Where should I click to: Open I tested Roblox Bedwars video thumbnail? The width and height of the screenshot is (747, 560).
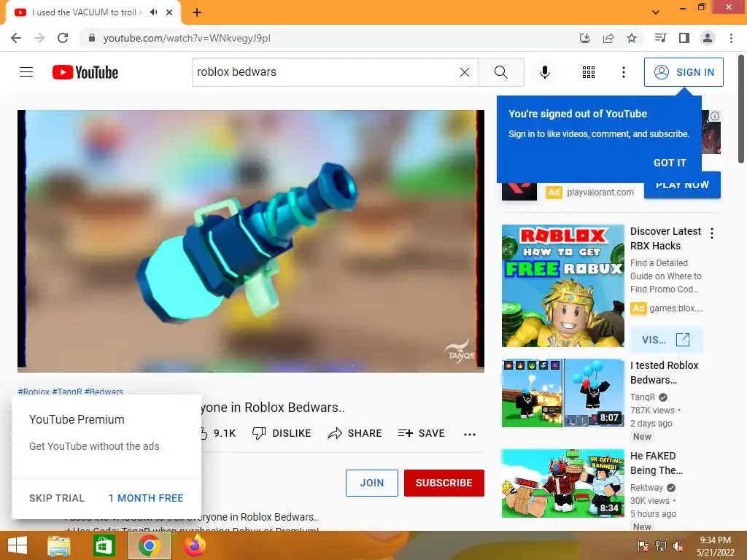pos(562,393)
